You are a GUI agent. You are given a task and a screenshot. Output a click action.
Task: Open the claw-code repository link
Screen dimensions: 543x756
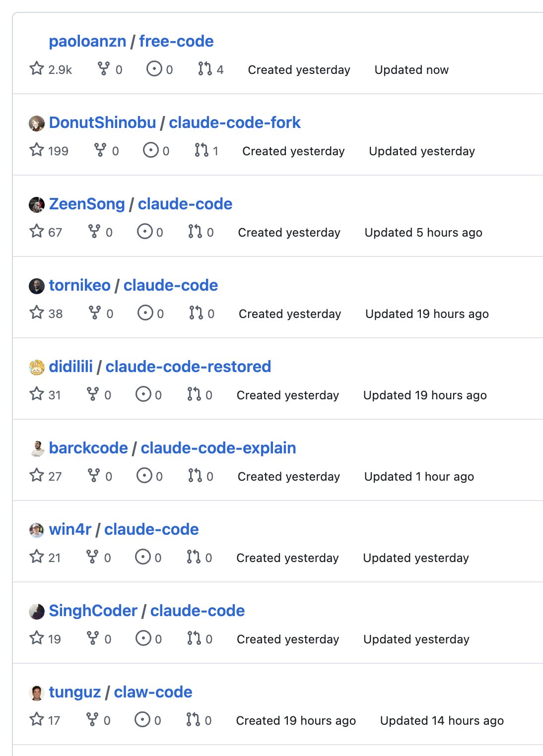coord(153,692)
